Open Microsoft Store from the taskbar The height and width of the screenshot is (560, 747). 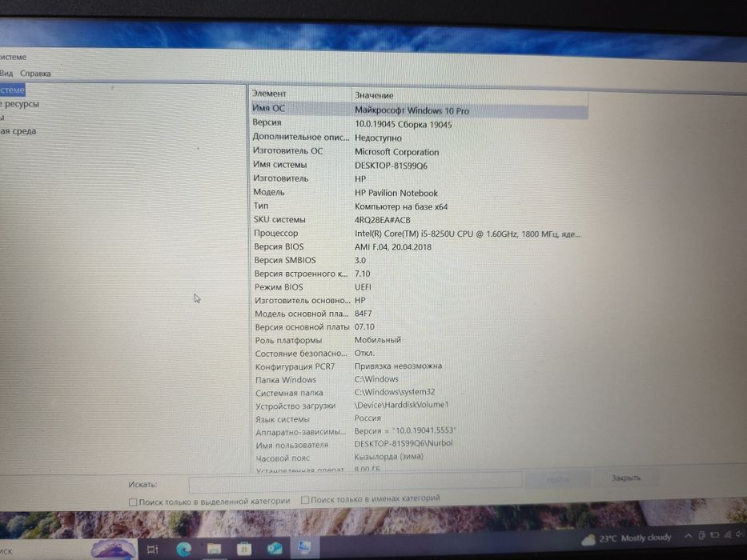coord(244,549)
